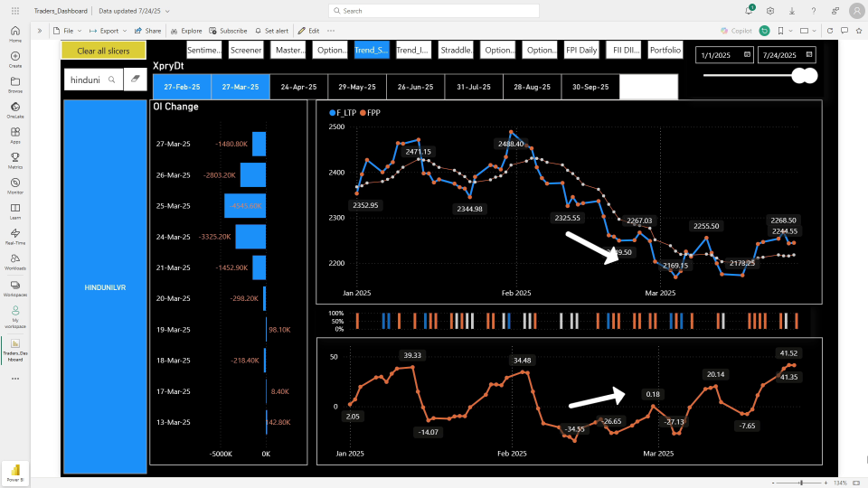The image size is (868, 488).
Task: Open toolbar more options ellipsis
Action: pos(331,31)
